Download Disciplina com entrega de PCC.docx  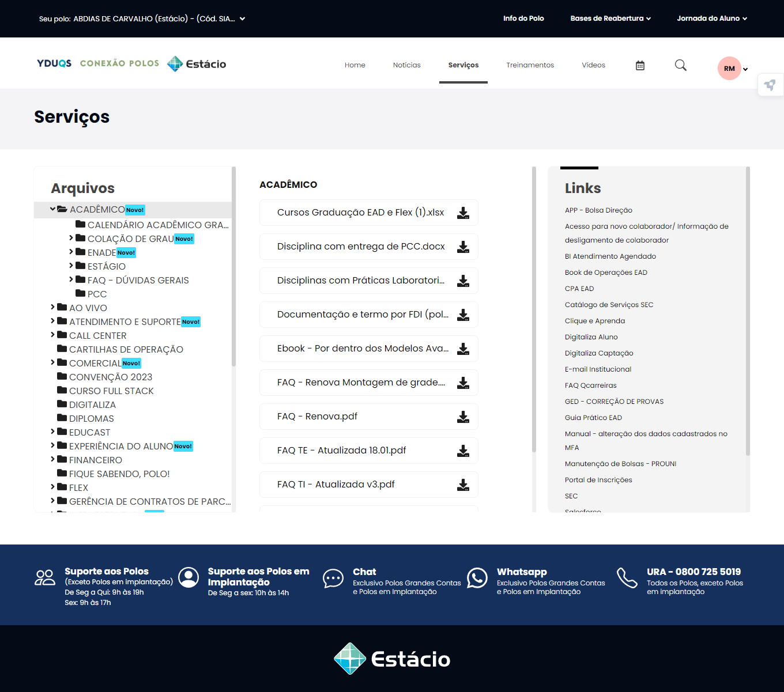pyautogui.click(x=463, y=247)
